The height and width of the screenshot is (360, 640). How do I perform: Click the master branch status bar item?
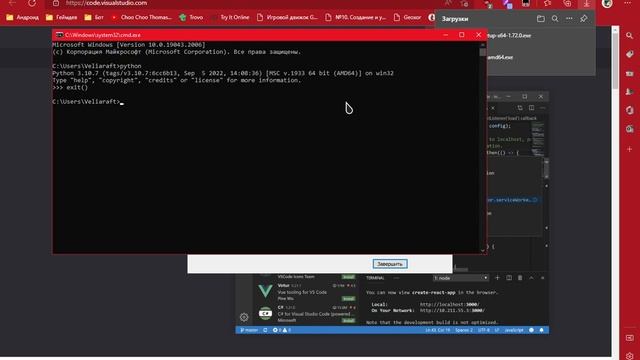click(249, 330)
